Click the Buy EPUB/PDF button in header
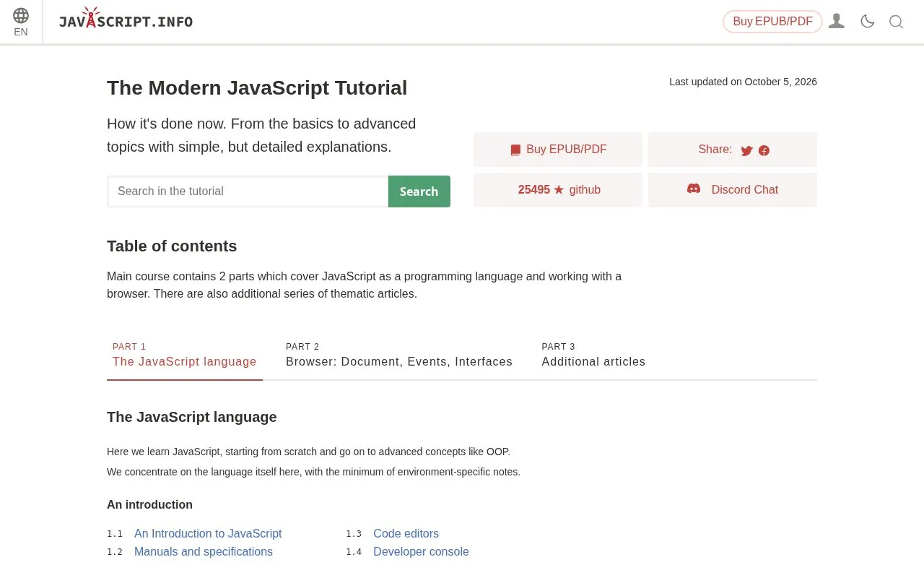Image resolution: width=924 pixels, height=578 pixels. [772, 22]
